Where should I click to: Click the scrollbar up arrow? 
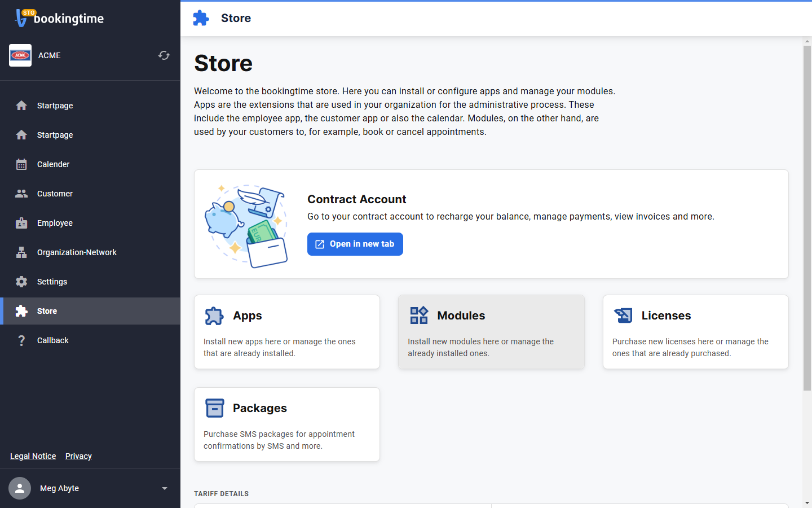(807, 41)
